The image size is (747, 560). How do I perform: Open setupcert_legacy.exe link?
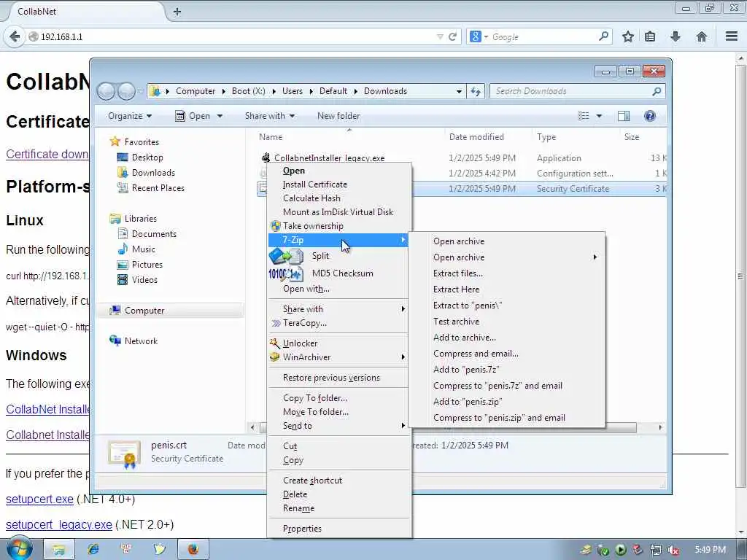58,524
